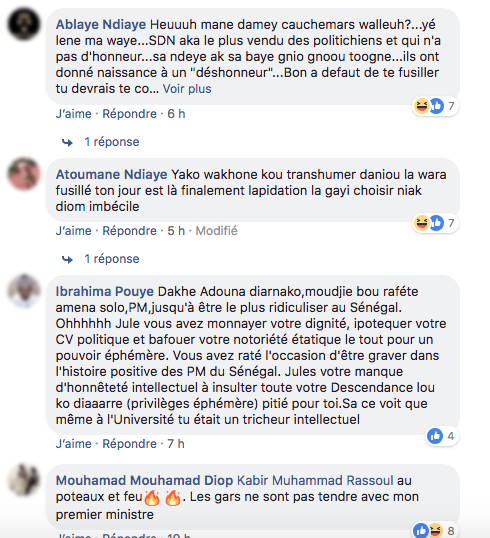View Modifié edit history on Atoumane's comment

217,231
